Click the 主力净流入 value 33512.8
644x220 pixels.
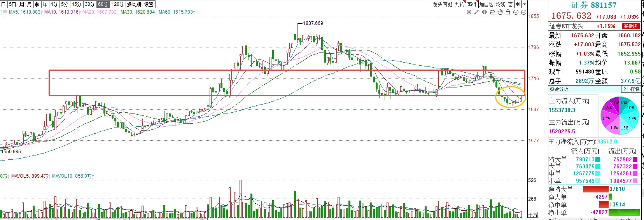click(607, 142)
